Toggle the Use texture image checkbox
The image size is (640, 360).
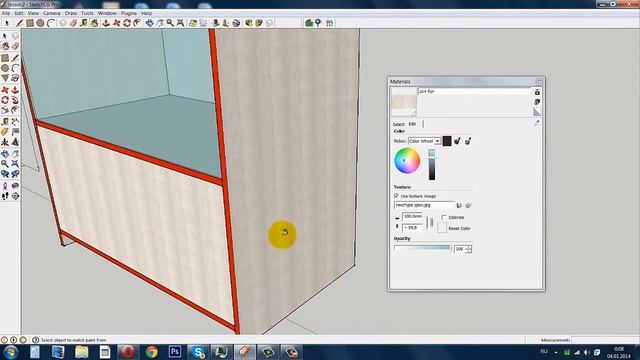(x=396, y=196)
